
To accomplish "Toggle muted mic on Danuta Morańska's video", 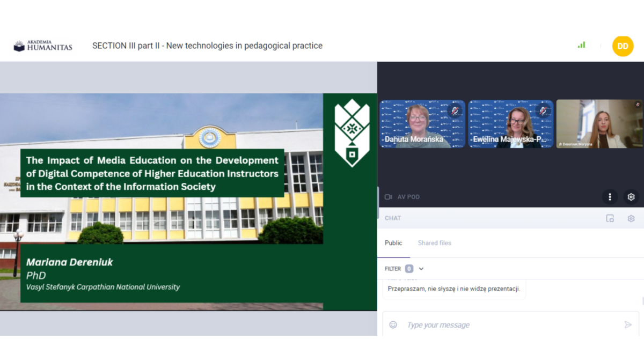I will coord(455,110).
